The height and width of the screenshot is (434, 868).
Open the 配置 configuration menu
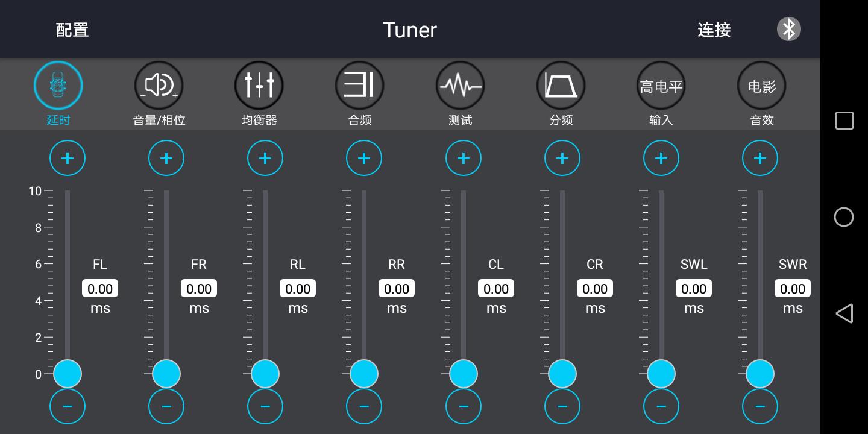[72, 29]
